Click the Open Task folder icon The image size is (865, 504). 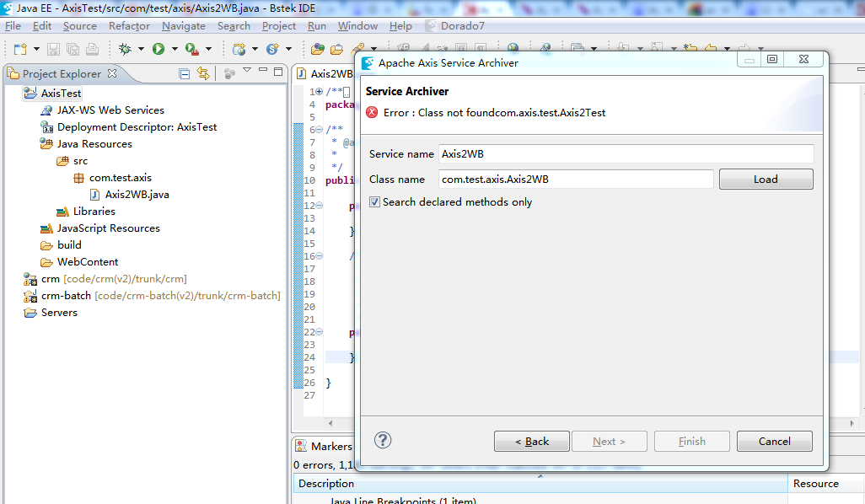click(336, 50)
